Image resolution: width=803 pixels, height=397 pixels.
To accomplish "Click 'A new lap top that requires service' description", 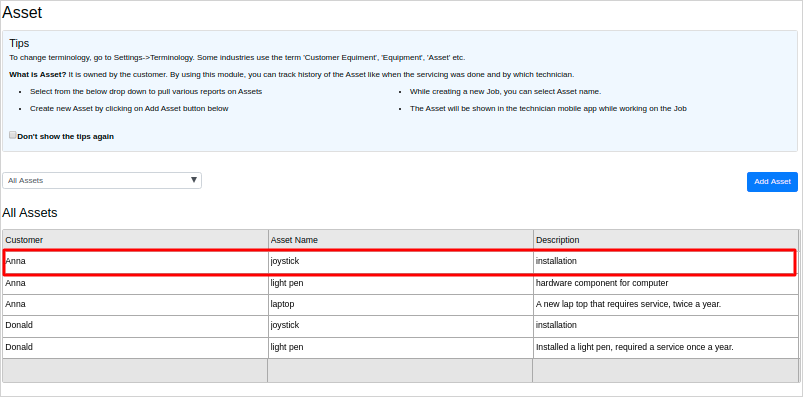I will (x=628, y=304).
